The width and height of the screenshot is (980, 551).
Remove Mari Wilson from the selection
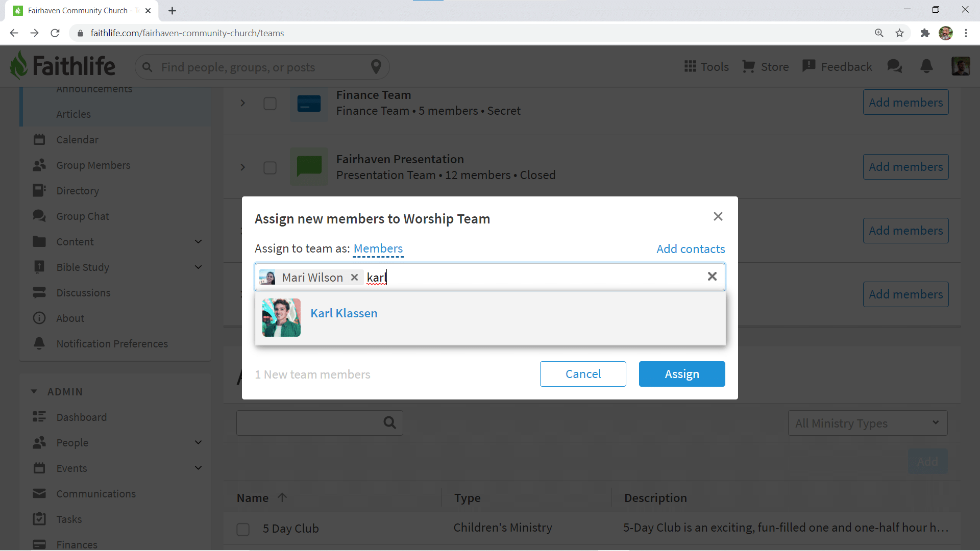point(354,277)
